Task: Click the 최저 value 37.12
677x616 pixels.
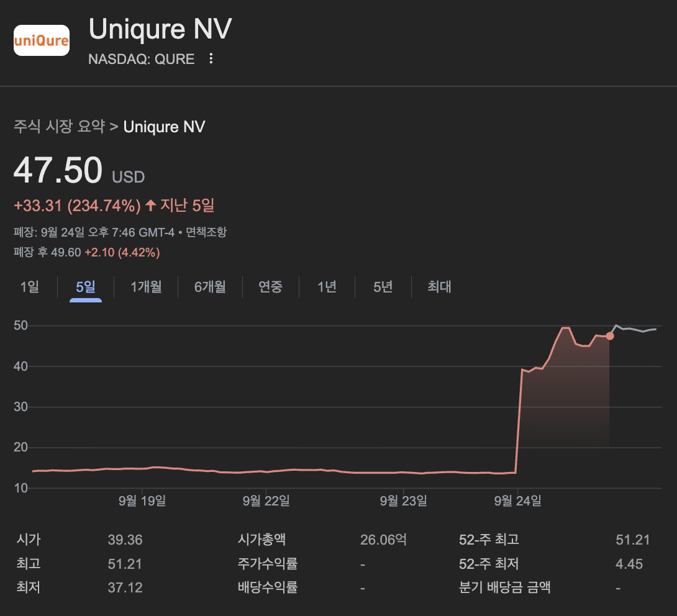Action: coord(125,587)
